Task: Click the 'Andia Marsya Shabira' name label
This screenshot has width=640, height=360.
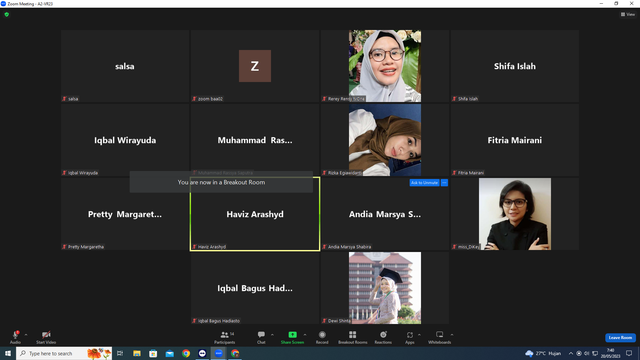Action: tap(349, 247)
